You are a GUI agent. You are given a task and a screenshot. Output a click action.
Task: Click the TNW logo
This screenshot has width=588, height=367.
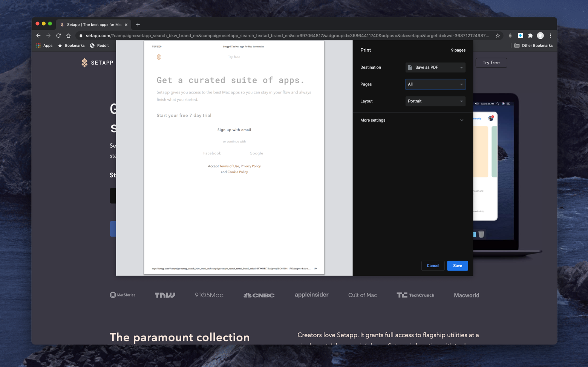[x=165, y=295]
